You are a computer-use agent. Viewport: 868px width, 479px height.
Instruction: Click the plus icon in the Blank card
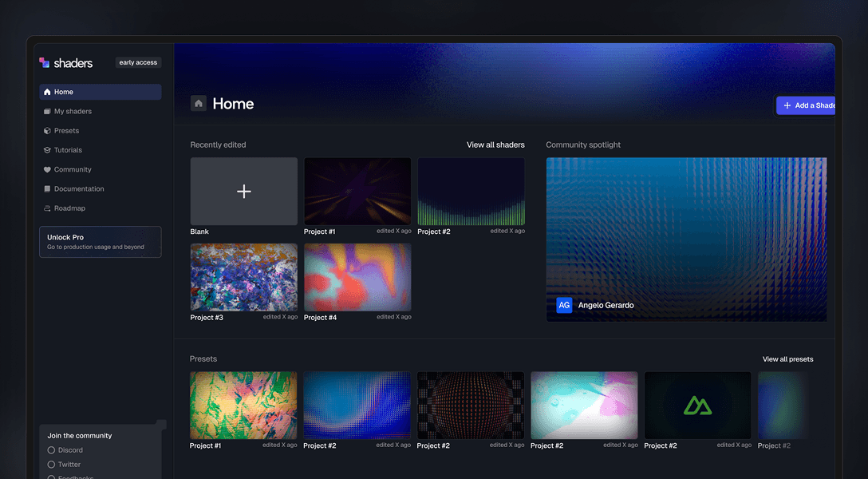coord(244,192)
